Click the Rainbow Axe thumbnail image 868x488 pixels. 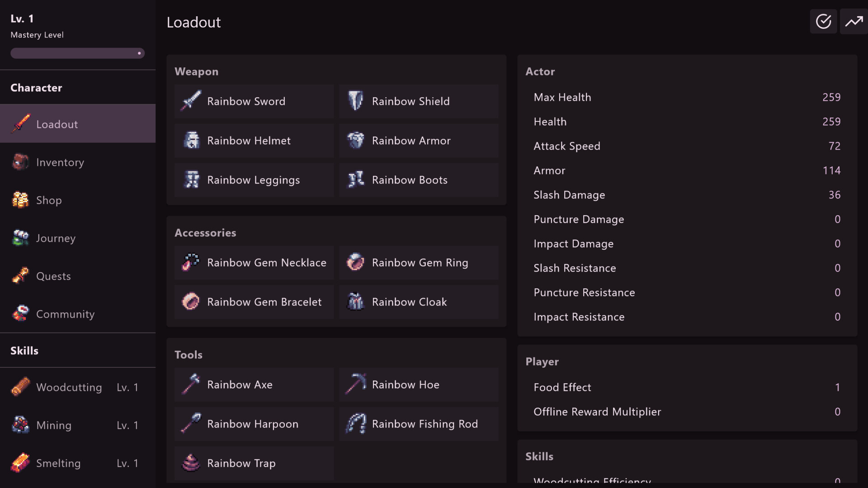[x=191, y=385]
